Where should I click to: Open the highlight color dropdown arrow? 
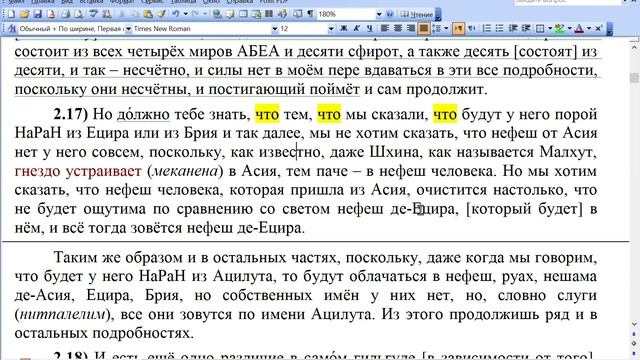click(569, 28)
